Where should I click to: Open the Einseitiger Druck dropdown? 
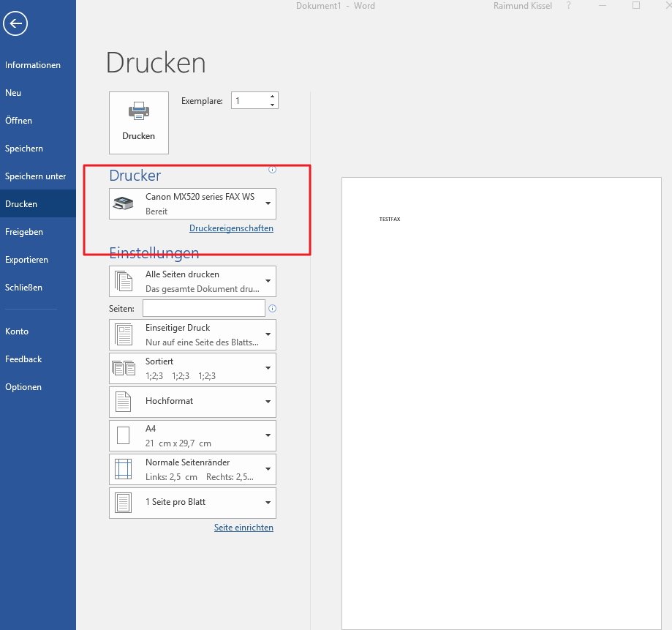coord(192,334)
